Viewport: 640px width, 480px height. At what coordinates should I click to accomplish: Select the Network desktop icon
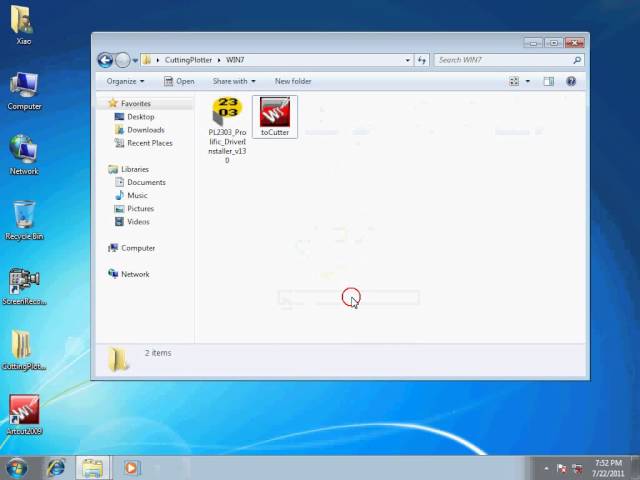(x=24, y=156)
